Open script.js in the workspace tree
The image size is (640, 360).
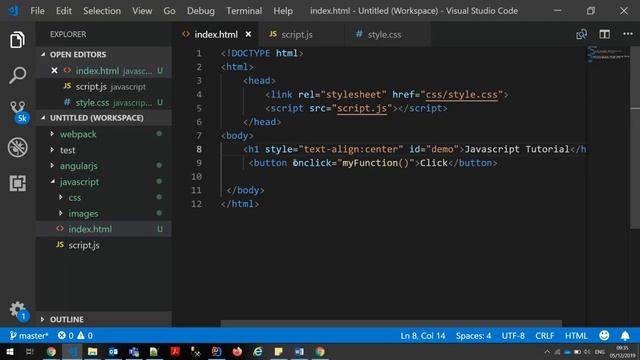104,245
